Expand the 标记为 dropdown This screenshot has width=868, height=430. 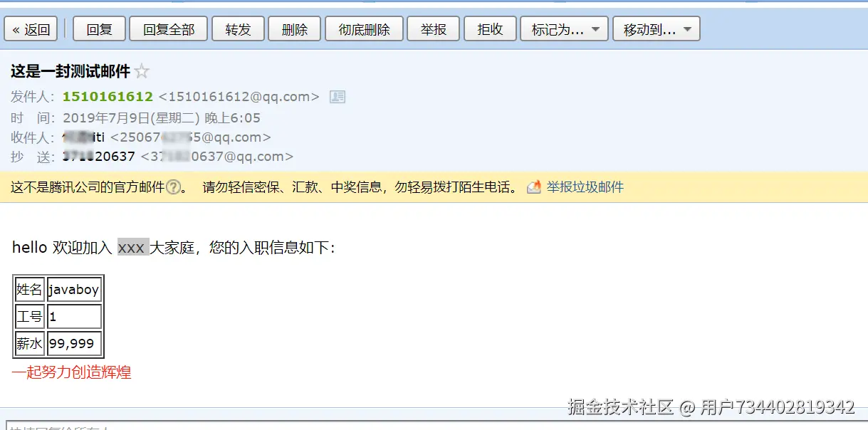click(x=565, y=29)
